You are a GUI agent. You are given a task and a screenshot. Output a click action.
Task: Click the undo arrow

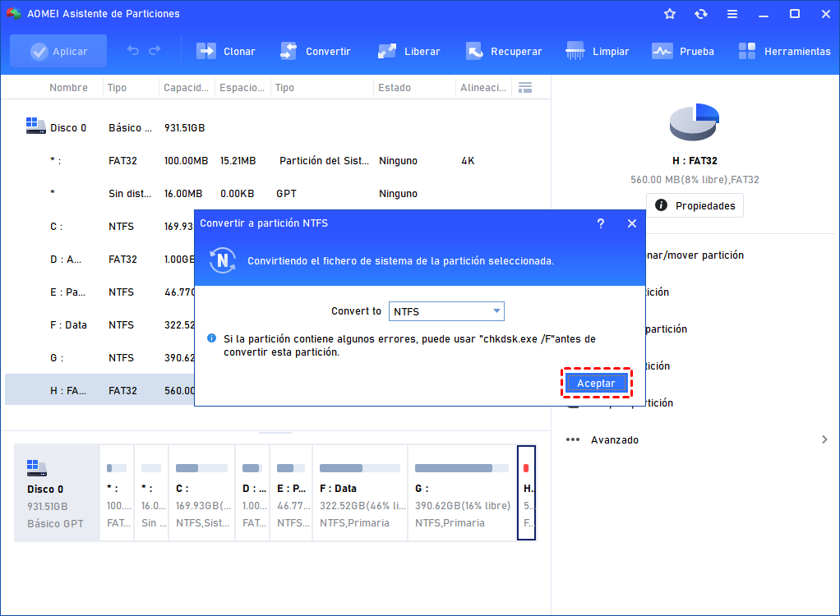[132, 51]
